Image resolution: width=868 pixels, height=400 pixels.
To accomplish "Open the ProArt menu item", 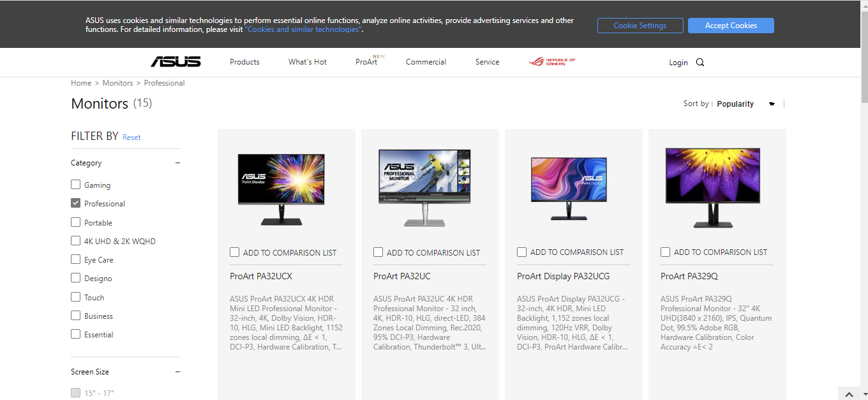I will pos(366,62).
